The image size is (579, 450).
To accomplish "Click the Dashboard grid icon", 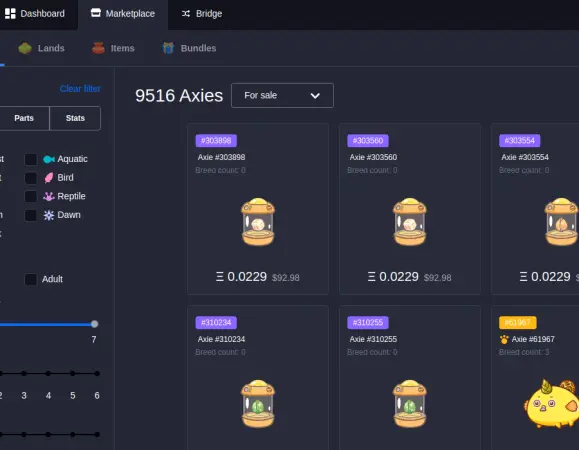I will (10, 14).
